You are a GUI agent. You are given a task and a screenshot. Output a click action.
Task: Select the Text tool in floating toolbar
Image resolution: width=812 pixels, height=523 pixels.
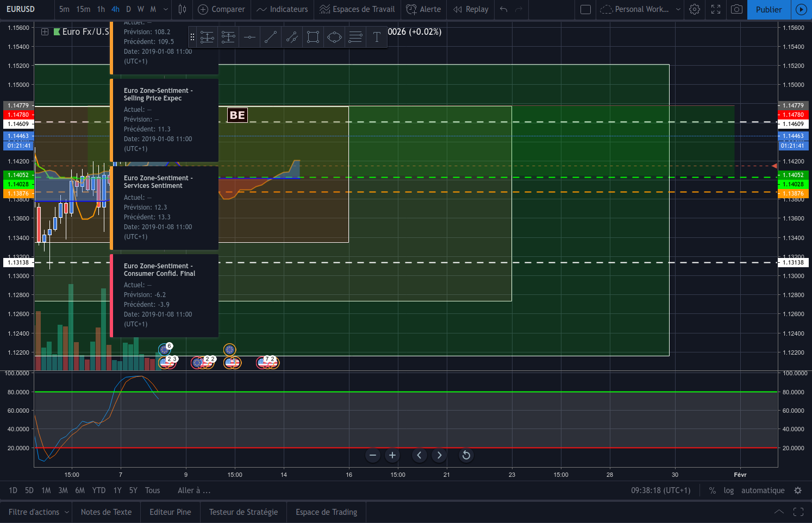(376, 37)
